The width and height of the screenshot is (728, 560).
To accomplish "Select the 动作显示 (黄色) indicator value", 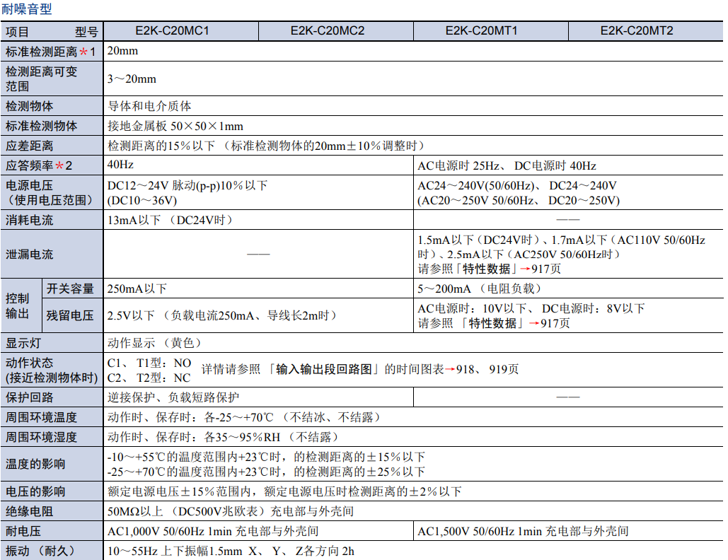I will click(156, 343).
